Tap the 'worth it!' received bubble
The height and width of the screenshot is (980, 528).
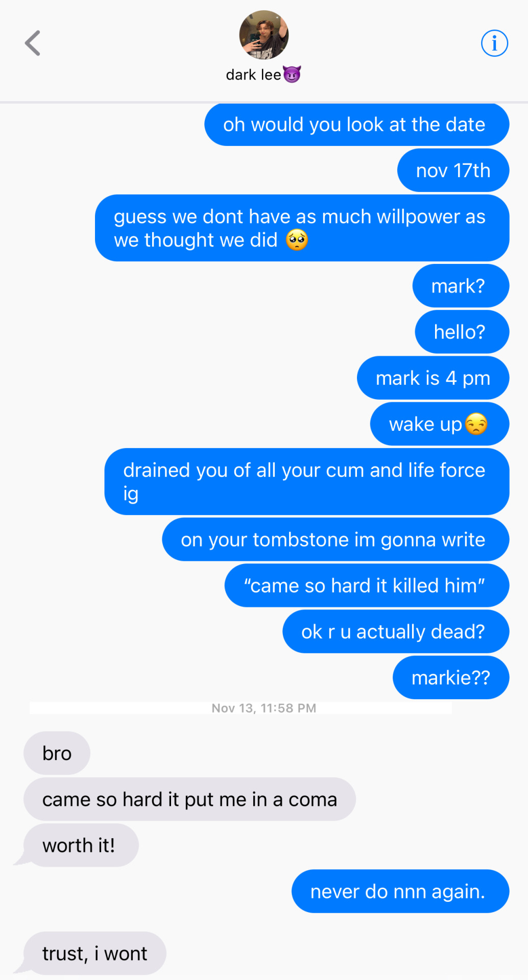[x=81, y=845]
